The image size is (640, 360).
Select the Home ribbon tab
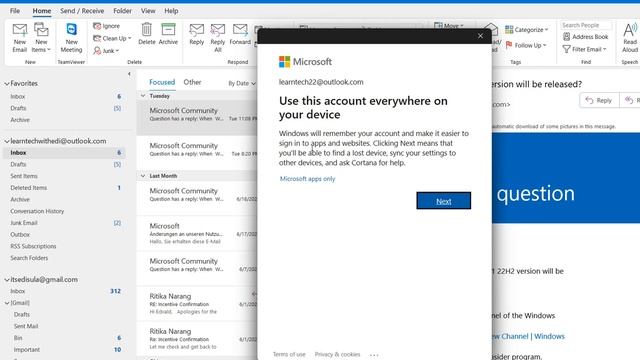tap(42, 11)
